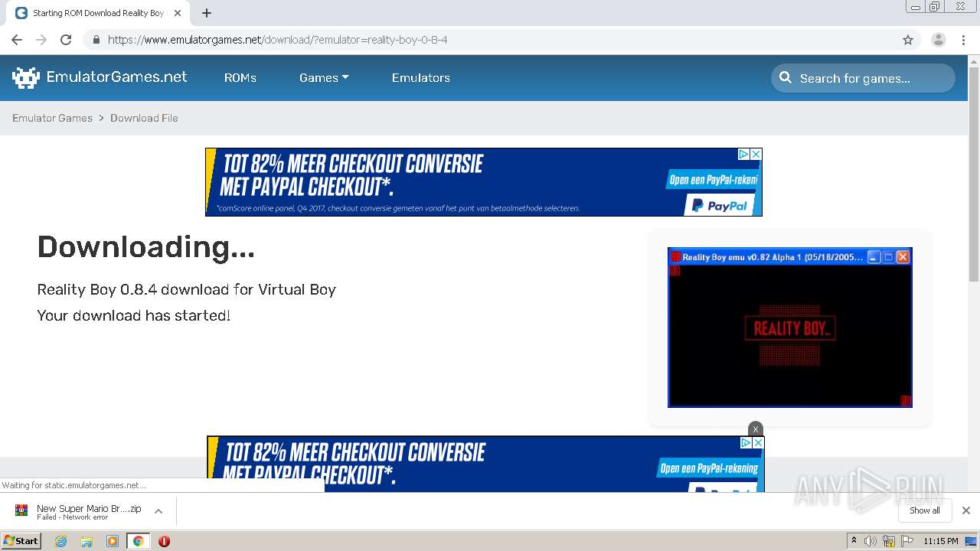The height and width of the screenshot is (551, 980).
Task: Open the Windows Start button
Action: 21,541
